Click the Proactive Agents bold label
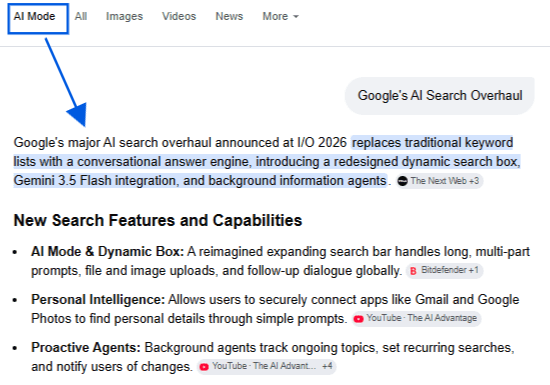The height and width of the screenshot is (385, 550). pyautogui.click(x=86, y=348)
